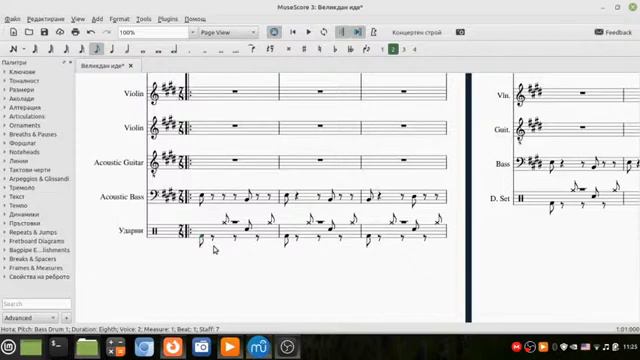The height and width of the screenshot is (360, 640).
Task: Select the whole note duration
Action: point(143,50)
